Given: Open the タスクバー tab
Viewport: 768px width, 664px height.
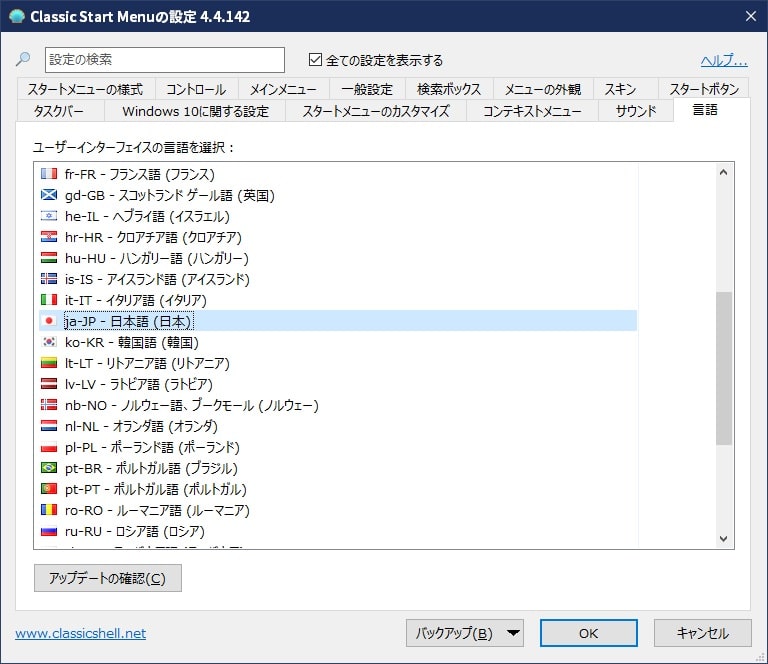Looking at the screenshot, I should pos(60,111).
